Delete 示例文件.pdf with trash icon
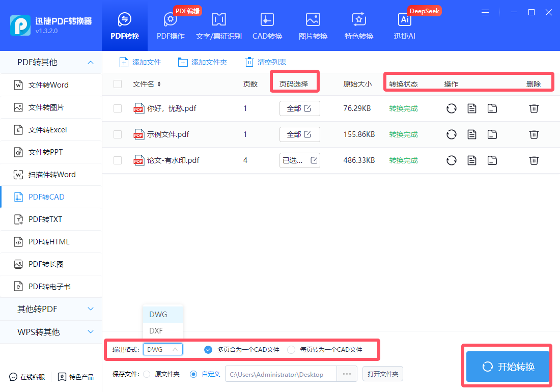Image resolution: width=560 pixels, height=392 pixels. tap(534, 134)
